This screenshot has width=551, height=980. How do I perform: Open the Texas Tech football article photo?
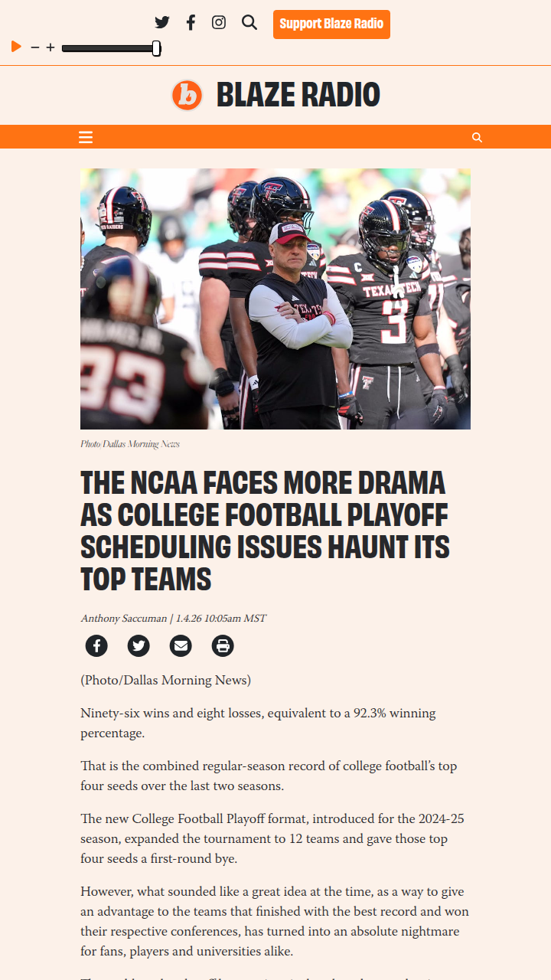pos(275,299)
